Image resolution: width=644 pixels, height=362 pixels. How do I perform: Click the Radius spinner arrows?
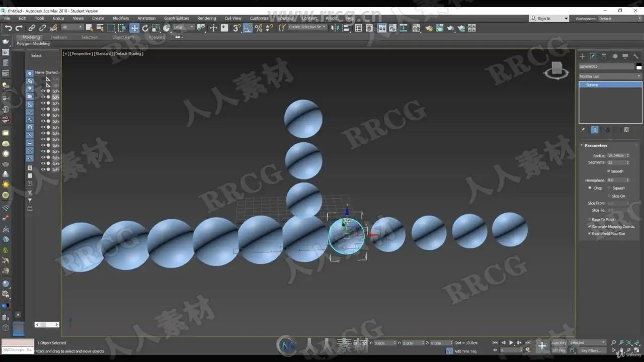(627, 156)
